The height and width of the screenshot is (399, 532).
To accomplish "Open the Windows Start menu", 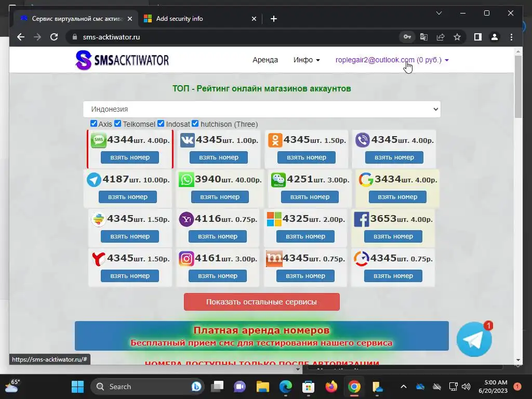I will point(78,387).
